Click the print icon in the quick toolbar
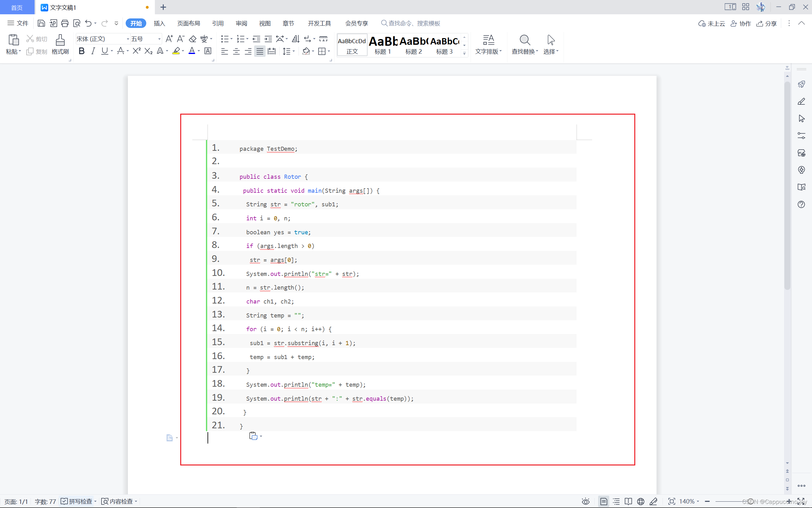Screen dimensions: 812x508 pyautogui.click(x=65, y=23)
